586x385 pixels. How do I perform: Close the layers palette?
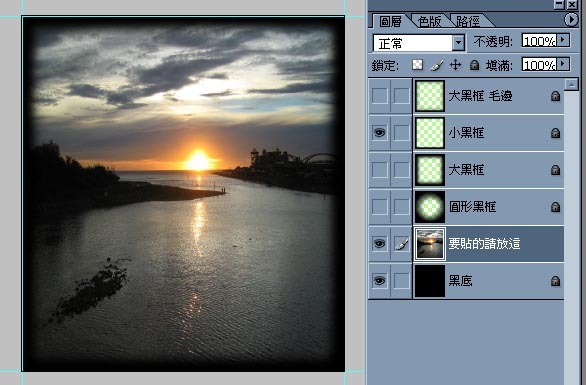point(572,4)
